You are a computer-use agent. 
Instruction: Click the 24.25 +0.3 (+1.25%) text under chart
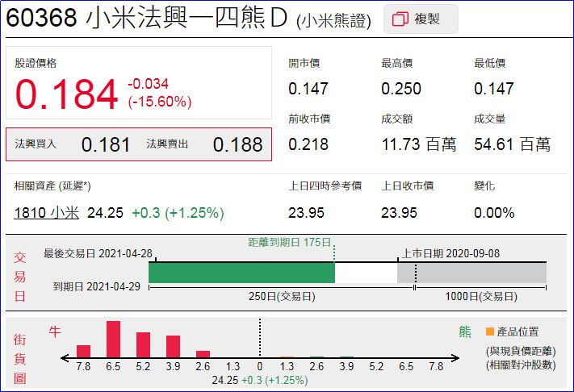pos(260,380)
